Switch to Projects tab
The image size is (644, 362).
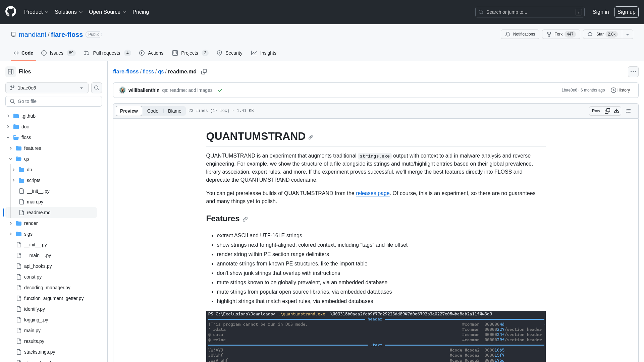click(190, 53)
